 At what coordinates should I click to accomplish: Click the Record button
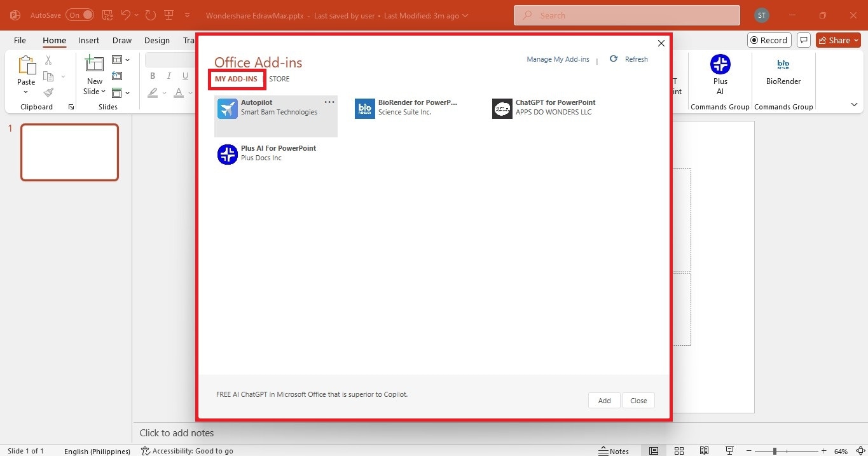coord(769,40)
